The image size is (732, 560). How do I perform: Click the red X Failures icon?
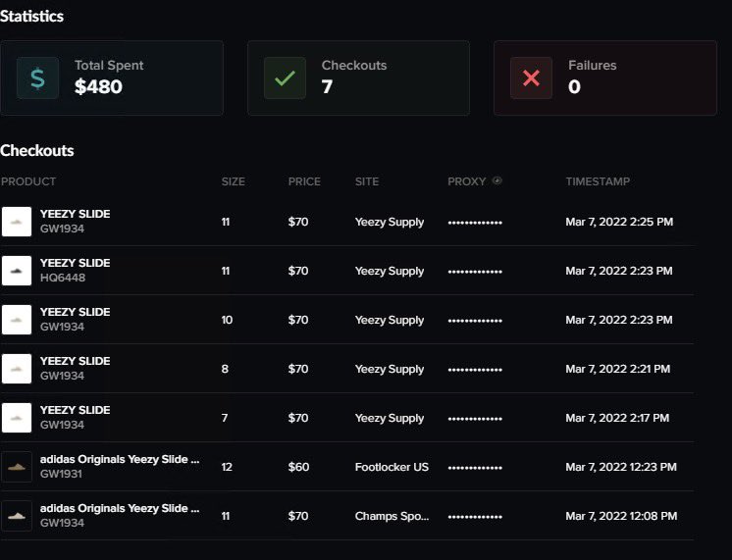[x=531, y=77]
